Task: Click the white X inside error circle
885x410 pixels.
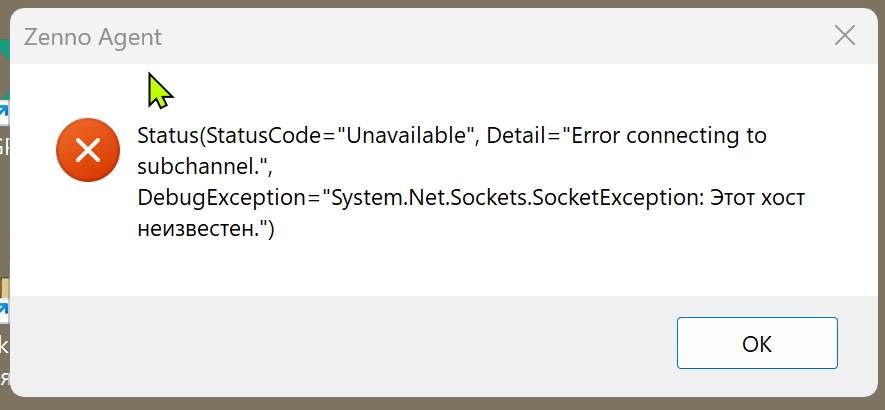Action: click(88, 150)
